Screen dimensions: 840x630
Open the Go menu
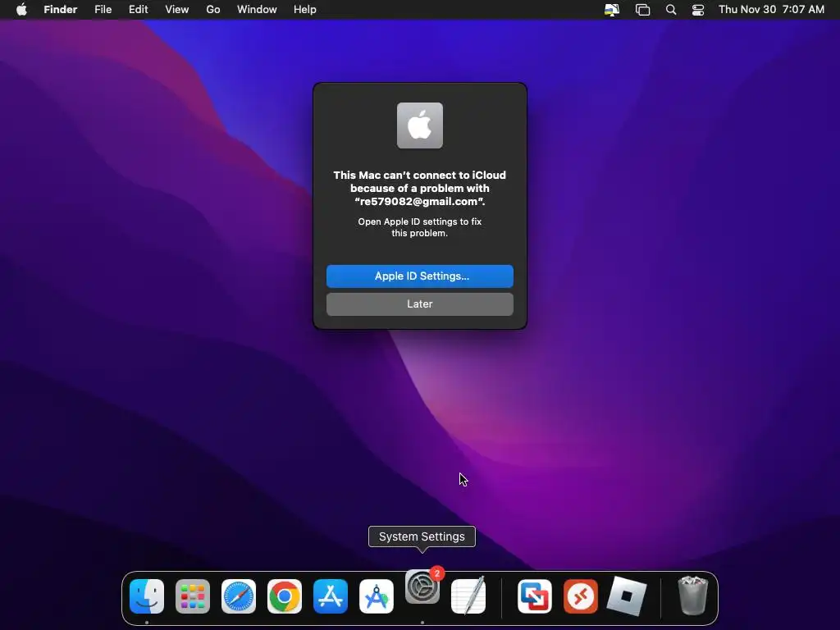tap(213, 10)
